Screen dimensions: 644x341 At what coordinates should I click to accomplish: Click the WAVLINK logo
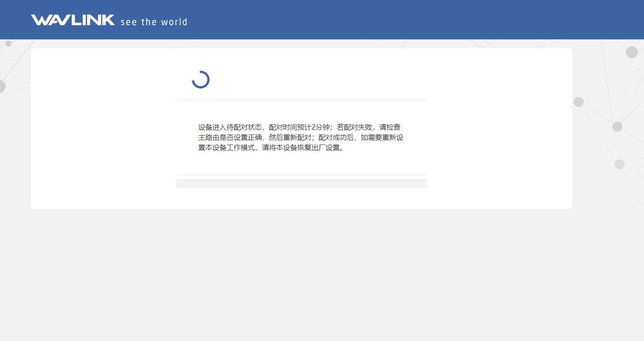(x=72, y=19)
